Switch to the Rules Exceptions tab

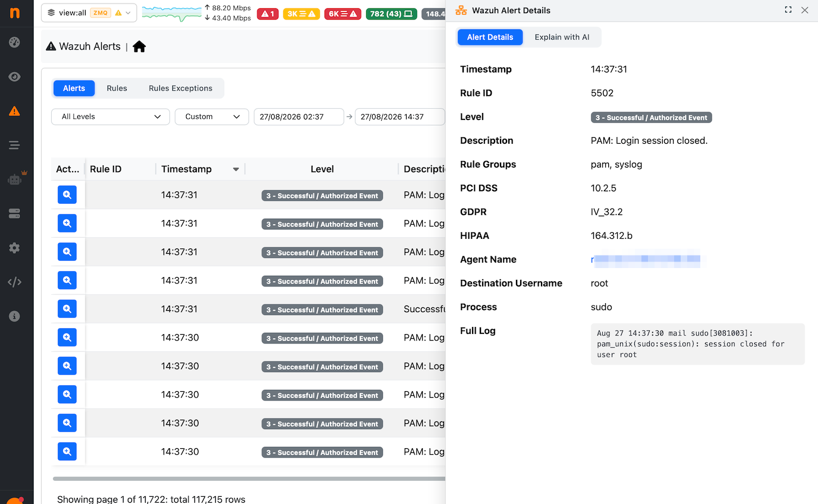point(181,88)
